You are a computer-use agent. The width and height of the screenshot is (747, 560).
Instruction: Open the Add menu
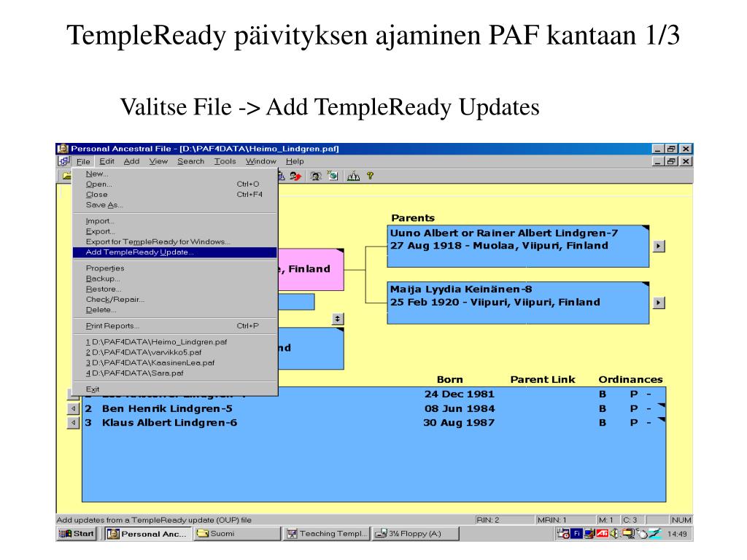coord(131,161)
